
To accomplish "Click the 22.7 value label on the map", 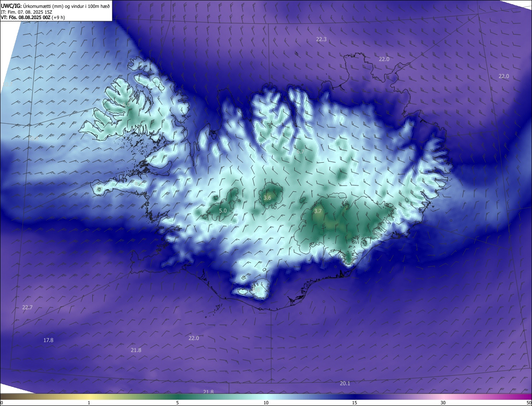I will pos(27,308).
